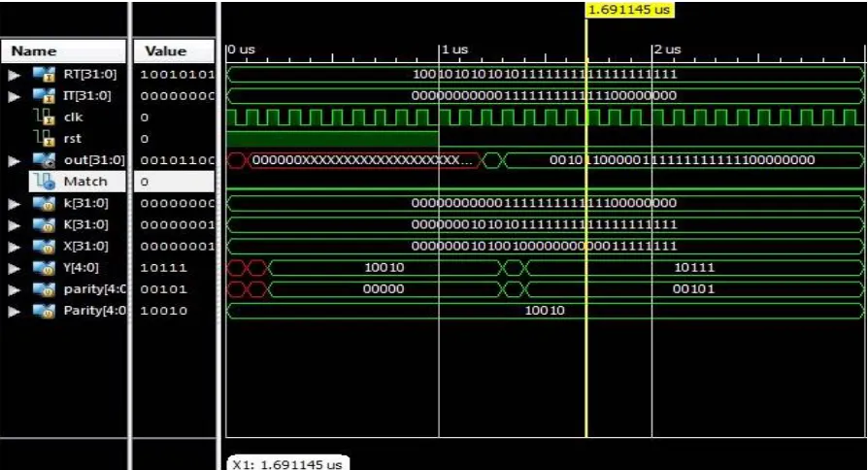The width and height of the screenshot is (868, 470).
Task: Click the parity waveform segment 00000
Action: point(384,289)
